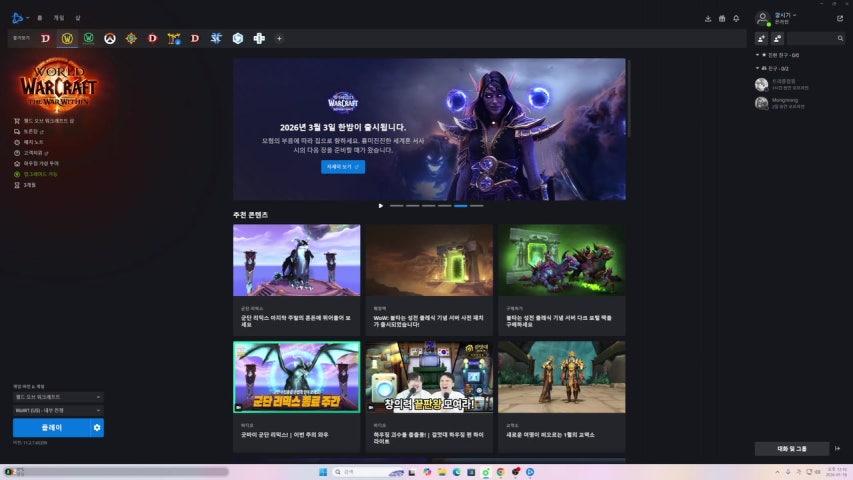Click the 자세히 보기 banner button
The width and height of the screenshot is (853, 480).
coord(343,167)
